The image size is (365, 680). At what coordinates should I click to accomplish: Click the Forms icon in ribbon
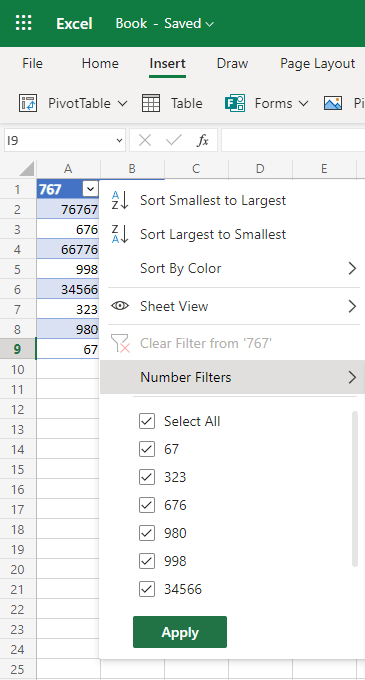(x=235, y=103)
